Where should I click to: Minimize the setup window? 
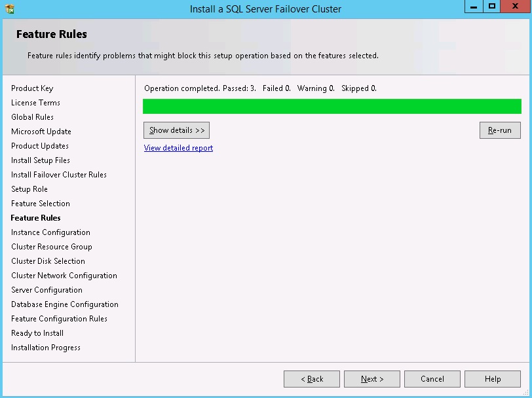tap(474, 7)
